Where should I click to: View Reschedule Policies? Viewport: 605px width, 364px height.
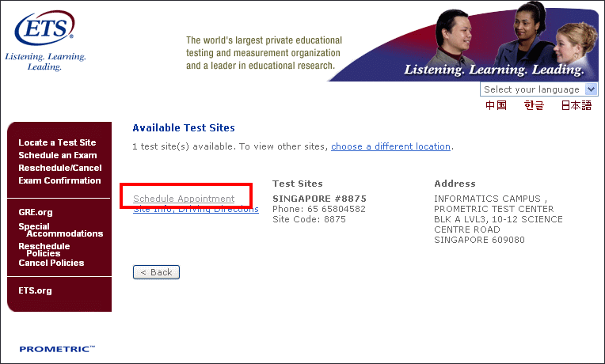pos(44,249)
